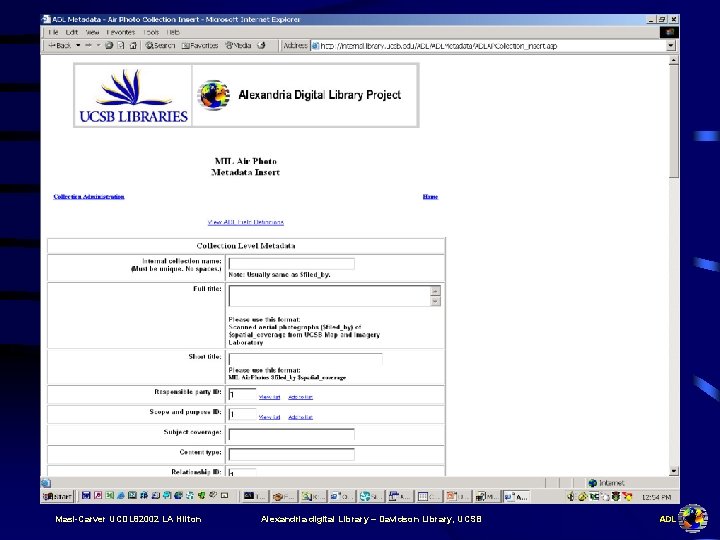The height and width of the screenshot is (540, 720).
Task: Switch to the command prompt taskbar button
Action: [254, 496]
